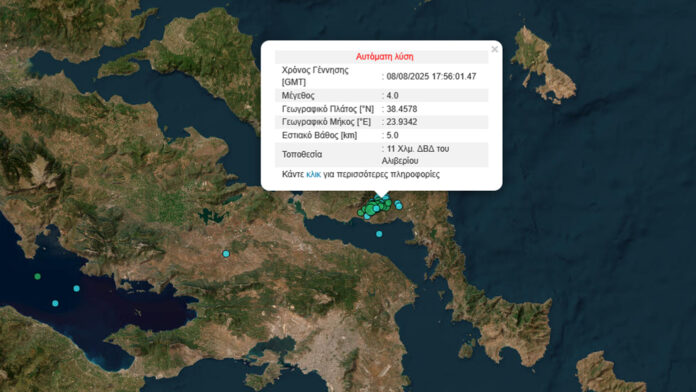Open the green earthquake marker in the Corinthian gulf

click(38, 277)
